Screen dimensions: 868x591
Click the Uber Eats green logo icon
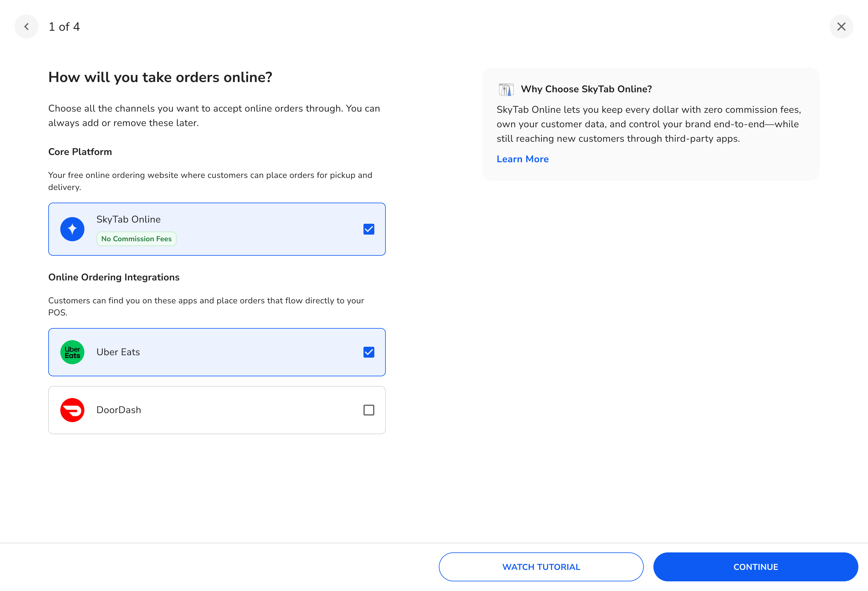pos(72,352)
